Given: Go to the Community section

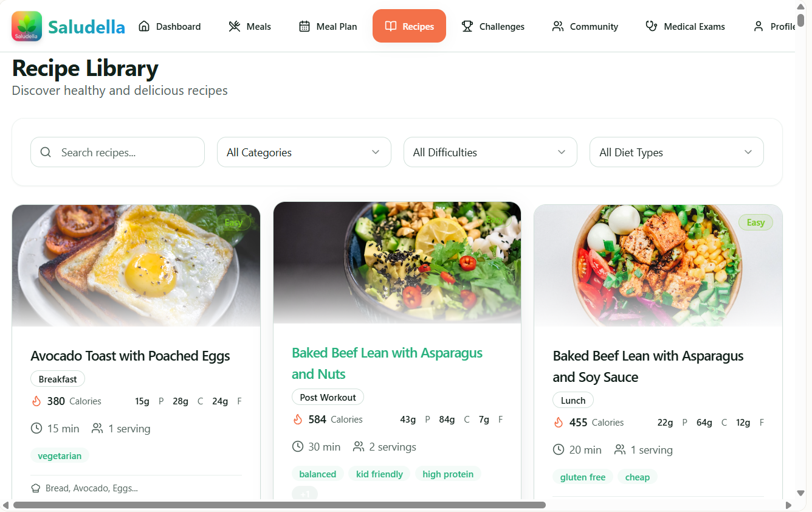Looking at the screenshot, I should (585, 26).
